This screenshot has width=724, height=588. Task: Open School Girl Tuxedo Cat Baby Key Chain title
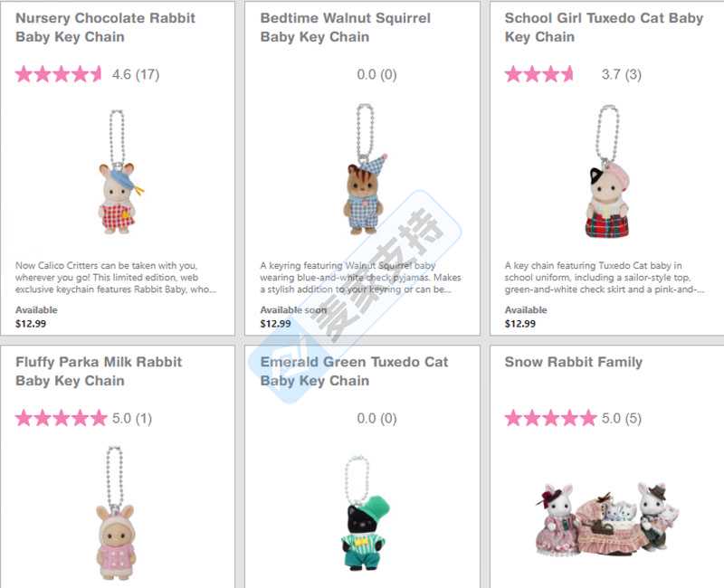coord(604,27)
